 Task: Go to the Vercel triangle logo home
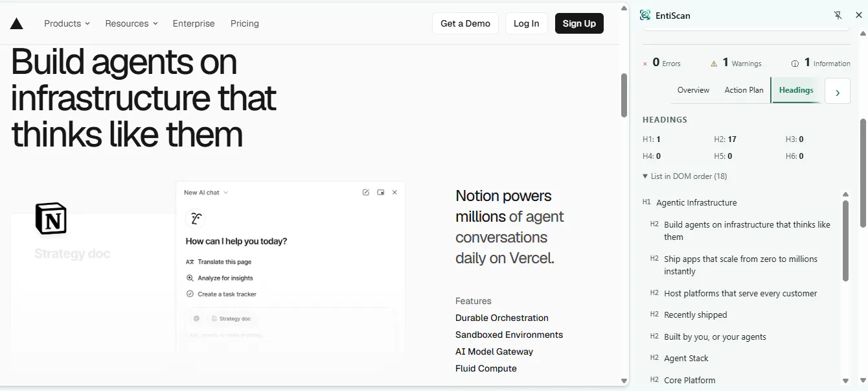coord(17,24)
